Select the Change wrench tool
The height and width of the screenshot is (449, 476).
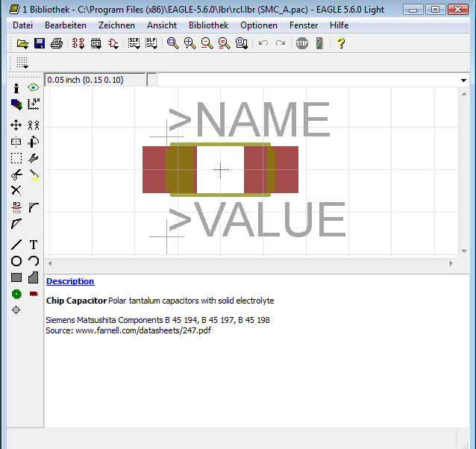tap(33, 158)
